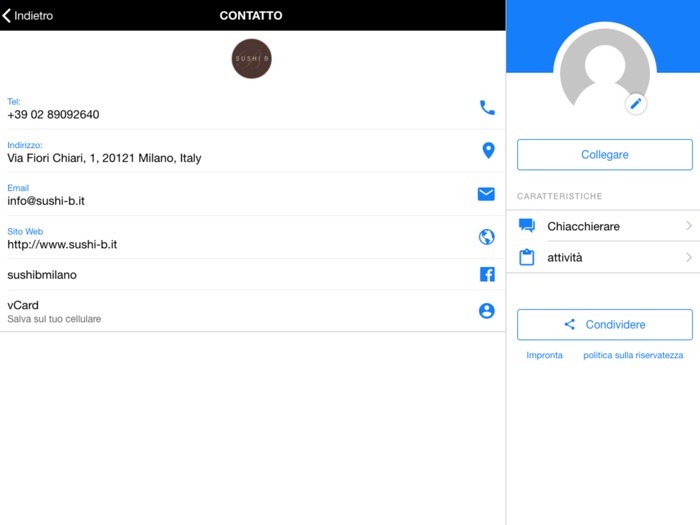Click the Sito Web label

pyautogui.click(x=25, y=231)
